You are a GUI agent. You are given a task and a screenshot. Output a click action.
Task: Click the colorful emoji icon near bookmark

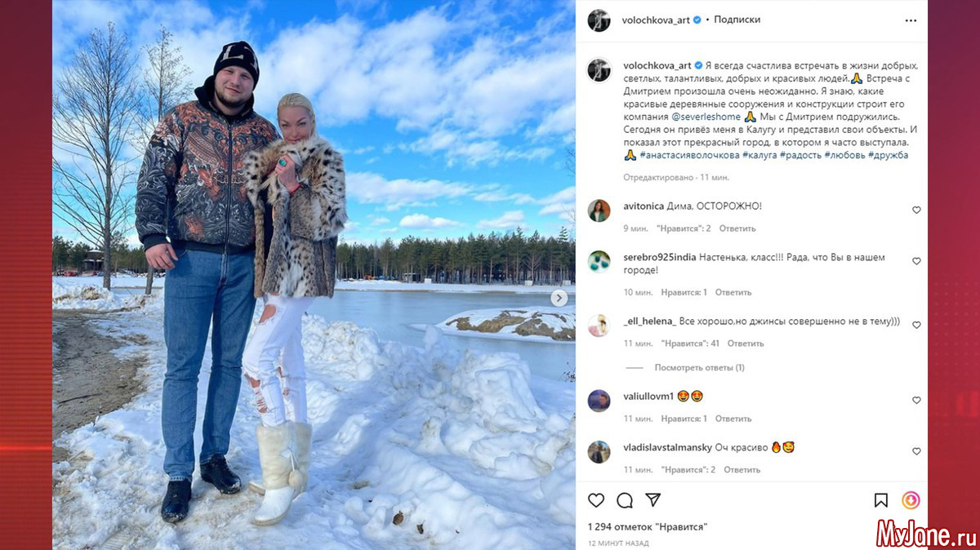pos(911,500)
